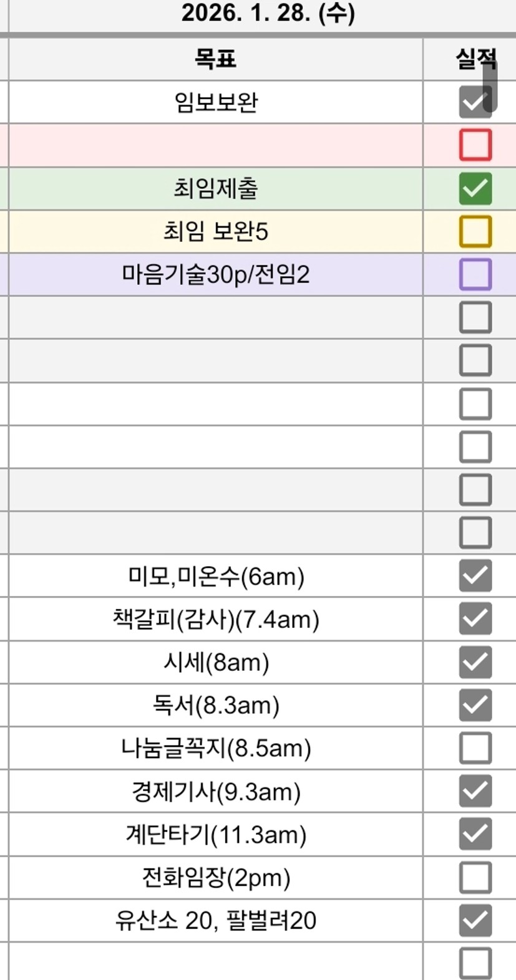This screenshot has height=980, width=516.
Task: Uncheck the green 최임제출 checkbox
Action: (475, 188)
